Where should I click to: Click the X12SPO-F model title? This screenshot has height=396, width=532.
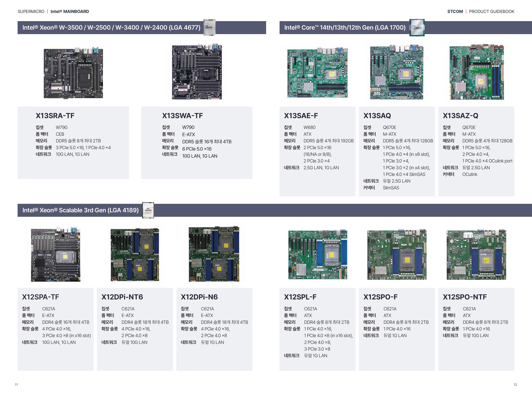click(380, 297)
